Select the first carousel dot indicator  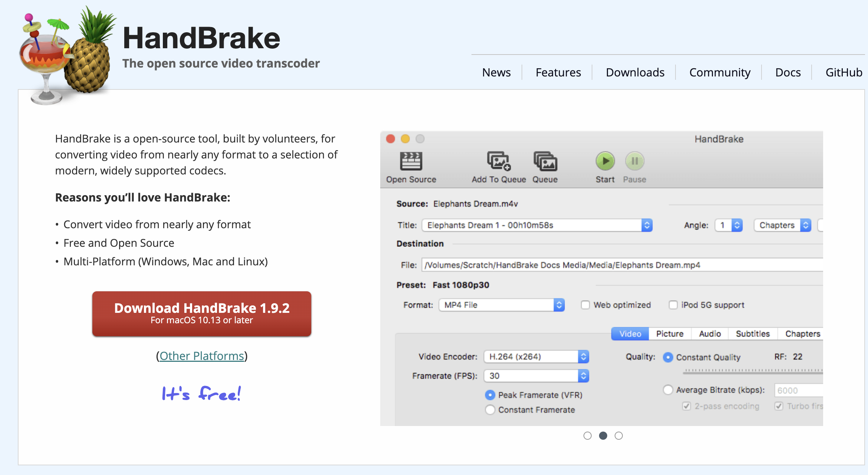point(587,436)
